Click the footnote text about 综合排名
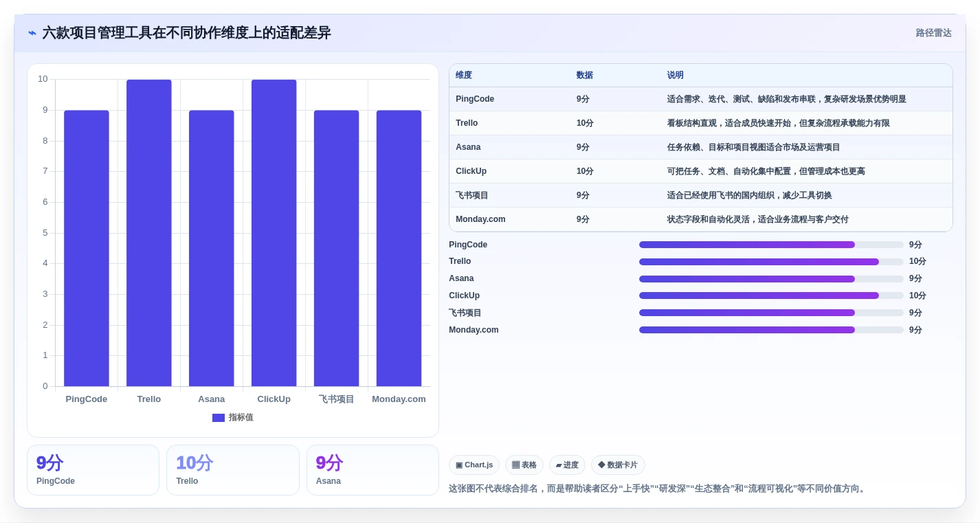Viewport: 980px width, 523px height. point(658,489)
